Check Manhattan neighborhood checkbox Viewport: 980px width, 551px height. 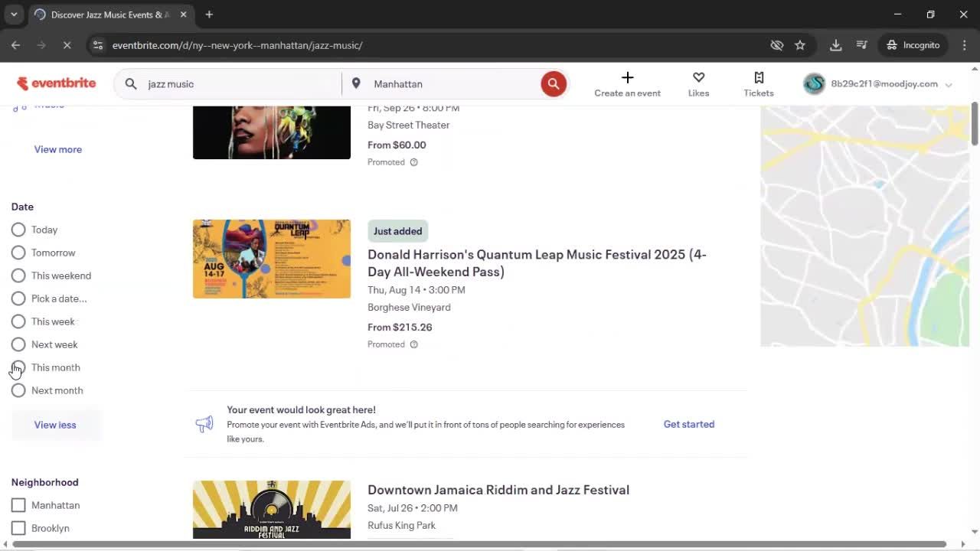point(18,505)
